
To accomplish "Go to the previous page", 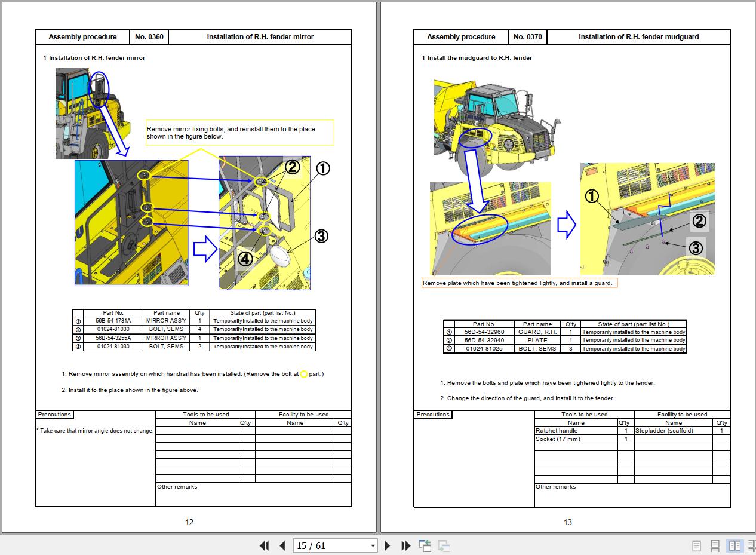I will 282,545.
